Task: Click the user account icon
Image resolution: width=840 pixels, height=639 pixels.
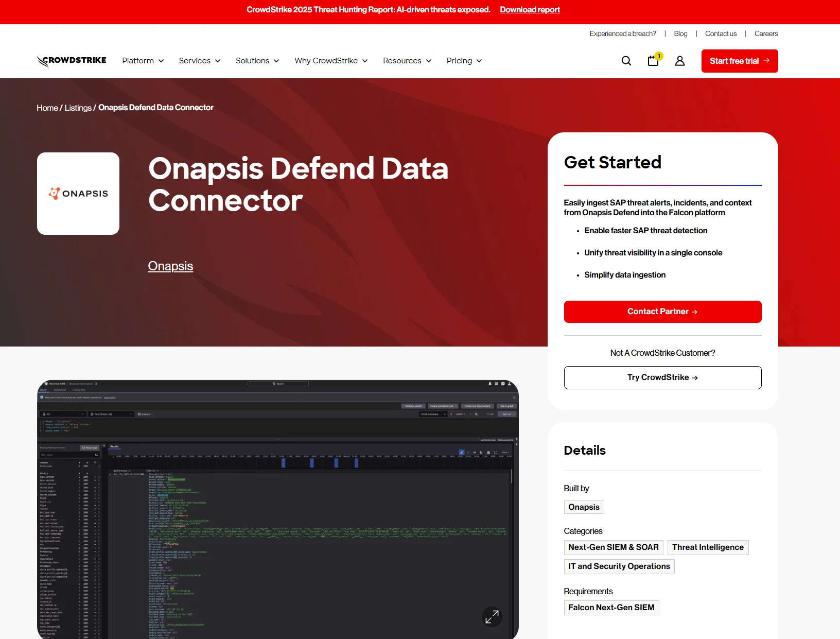Action: tap(680, 61)
